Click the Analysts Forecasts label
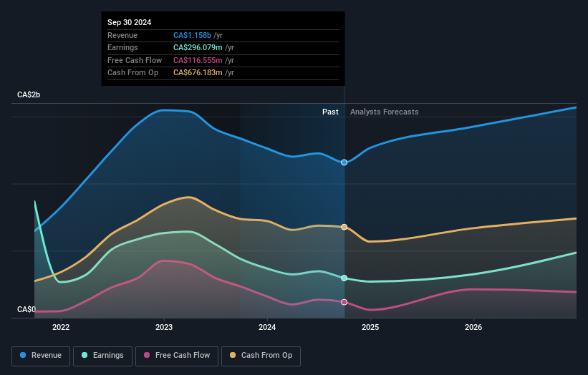The image size is (588, 375). pos(385,112)
